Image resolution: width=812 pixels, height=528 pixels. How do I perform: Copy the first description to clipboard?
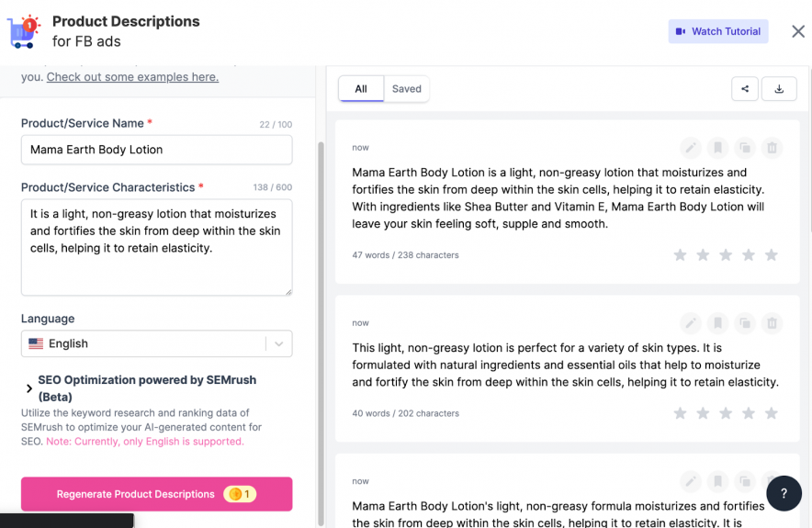coord(745,148)
